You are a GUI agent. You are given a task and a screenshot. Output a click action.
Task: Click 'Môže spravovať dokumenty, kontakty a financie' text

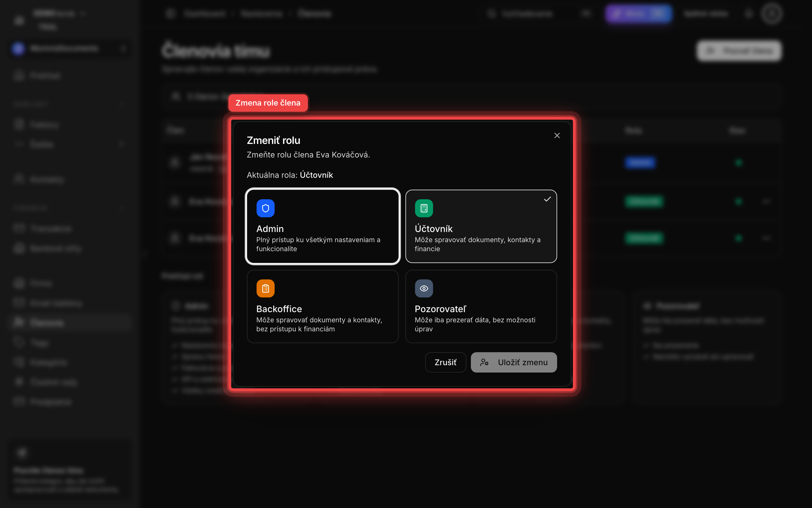pyautogui.click(x=477, y=244)
